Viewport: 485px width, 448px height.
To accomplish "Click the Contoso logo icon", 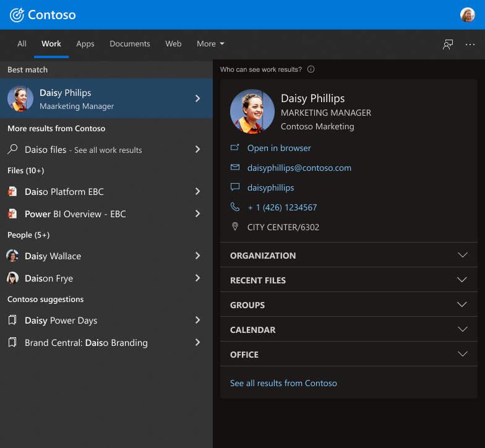I will (x=17, y=15).
